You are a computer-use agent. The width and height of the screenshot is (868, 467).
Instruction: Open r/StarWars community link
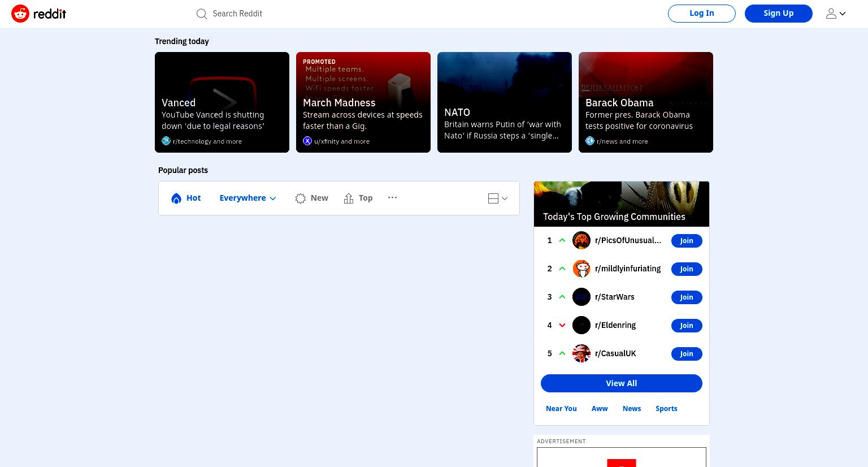tap(615, 297)
